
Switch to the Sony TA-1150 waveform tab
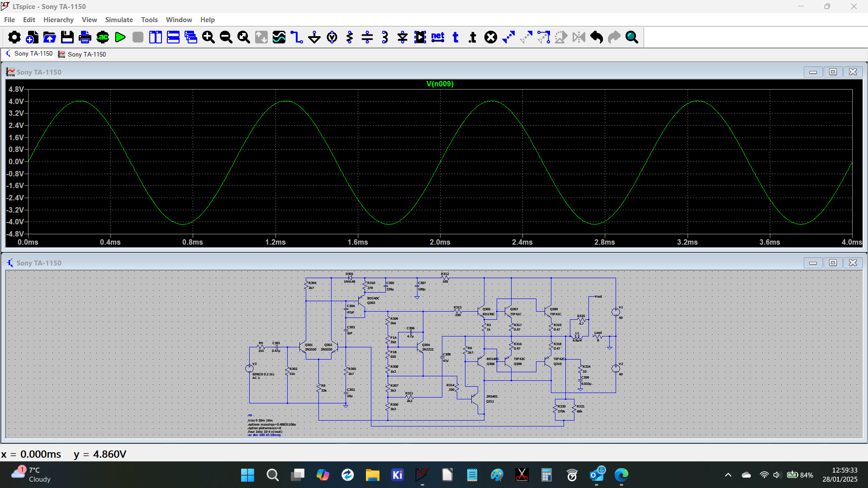coord(82,54)
